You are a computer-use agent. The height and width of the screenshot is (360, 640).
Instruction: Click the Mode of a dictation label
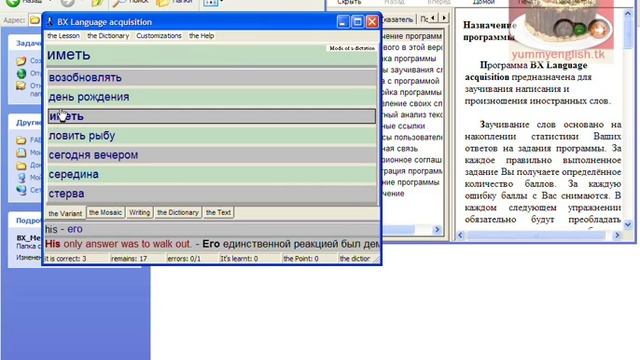pyautogui.click(x=352, y=48)
